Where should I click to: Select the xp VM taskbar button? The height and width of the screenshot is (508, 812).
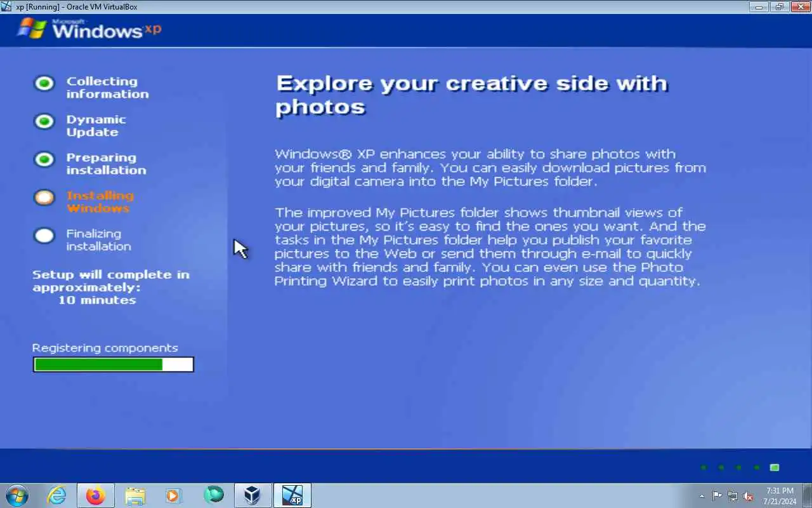pyautogui.click(x=292, y=495)
